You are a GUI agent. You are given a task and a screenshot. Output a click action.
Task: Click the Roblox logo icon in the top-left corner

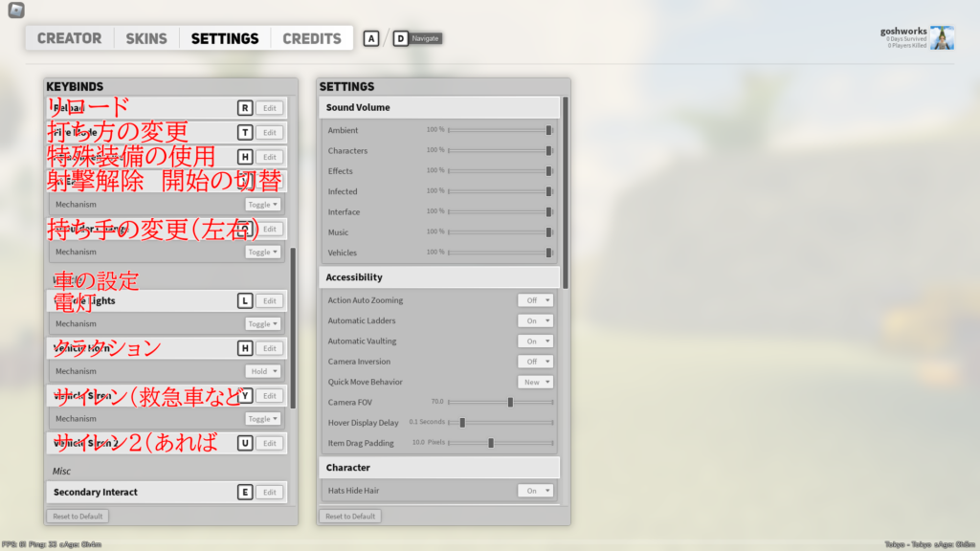(12, 11)
